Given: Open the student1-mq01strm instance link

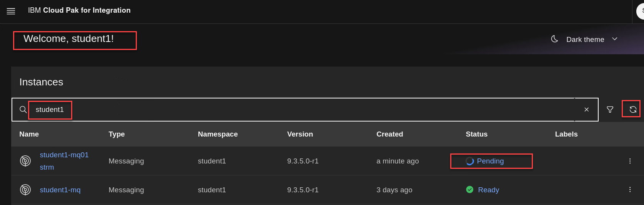Looking at the screenshot, I should [64, 155].
